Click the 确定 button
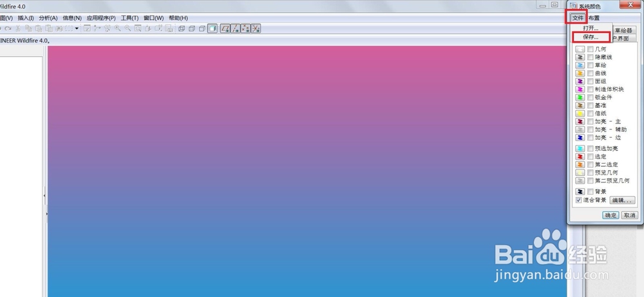 611,215
